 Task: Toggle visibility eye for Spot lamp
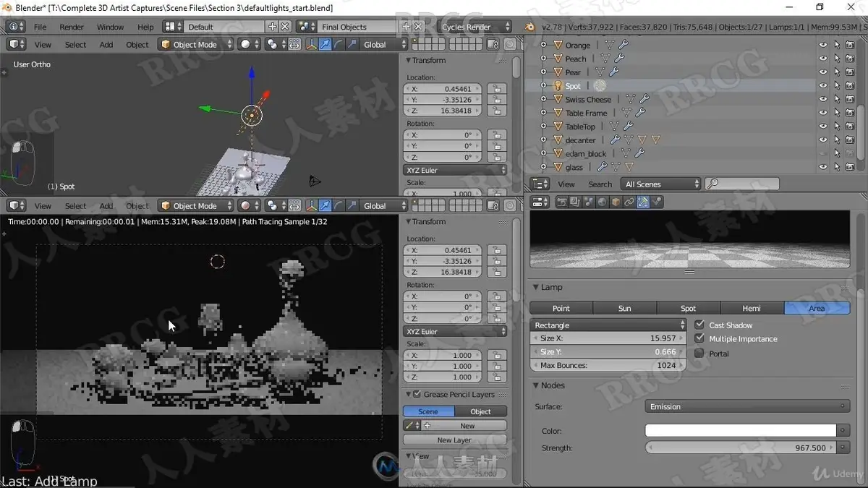[x=823, y=85]
